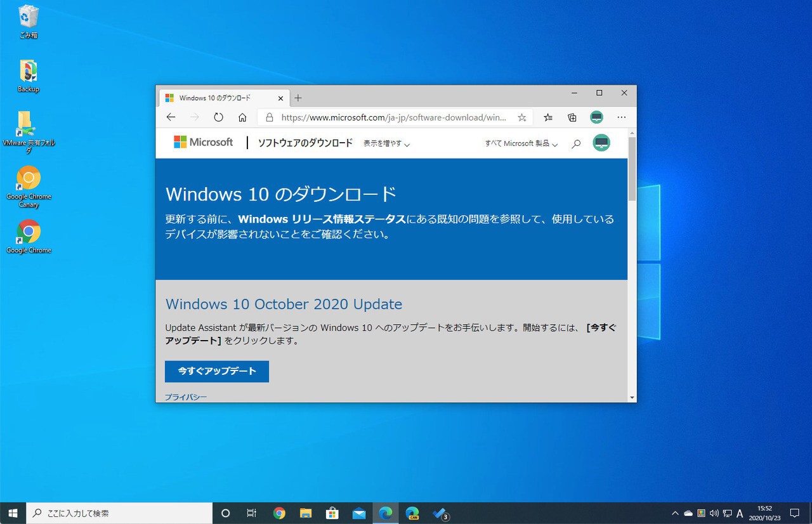Expand the すべて Microsoft 製品 dropdown
The width and height of the screenshot is (812, 524).
pyautogui.click(x=521, y=143)
